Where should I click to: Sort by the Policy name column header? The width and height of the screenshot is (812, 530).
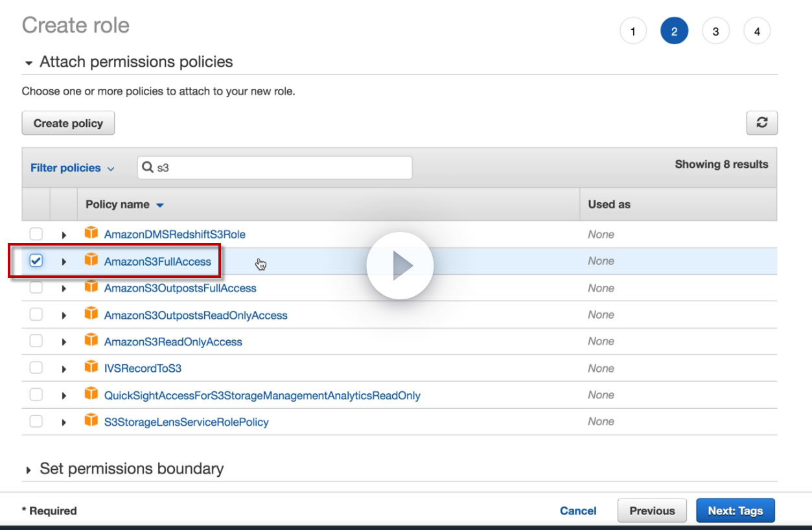124,205
